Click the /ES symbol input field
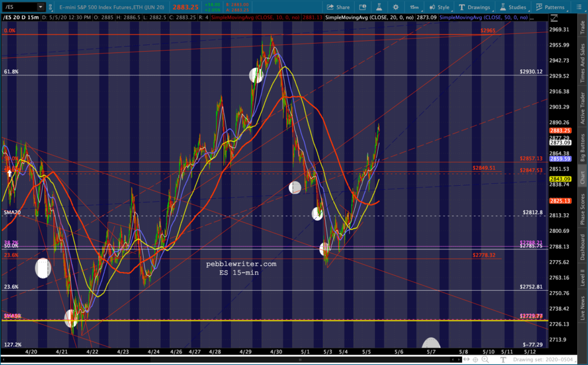This screenshot has height=365, width=588. [20, 7]
